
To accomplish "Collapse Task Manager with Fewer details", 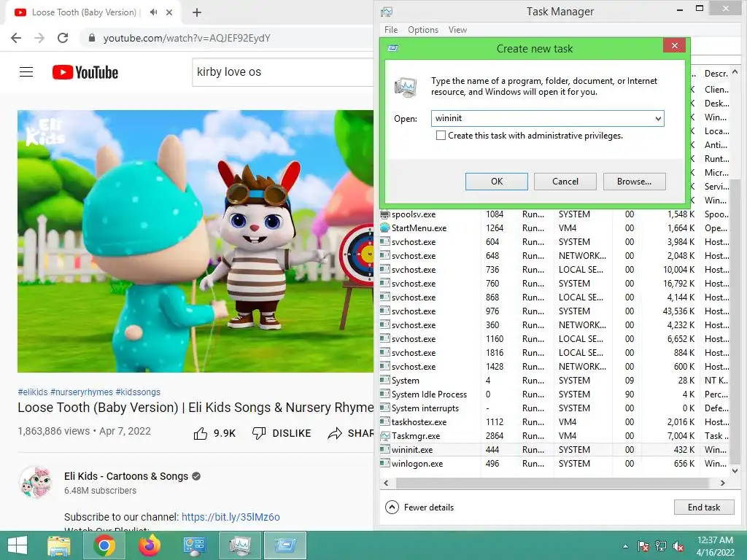I will pos(419,507).
